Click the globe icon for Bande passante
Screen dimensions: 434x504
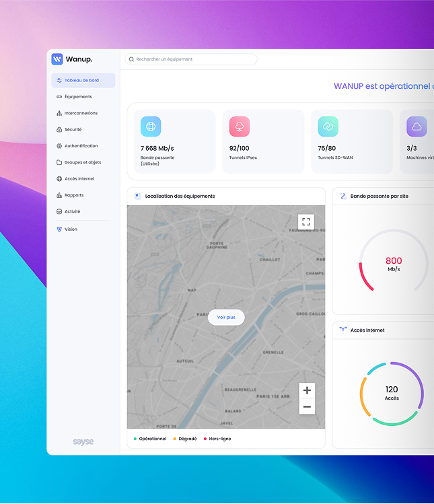(x=151, y=127)
